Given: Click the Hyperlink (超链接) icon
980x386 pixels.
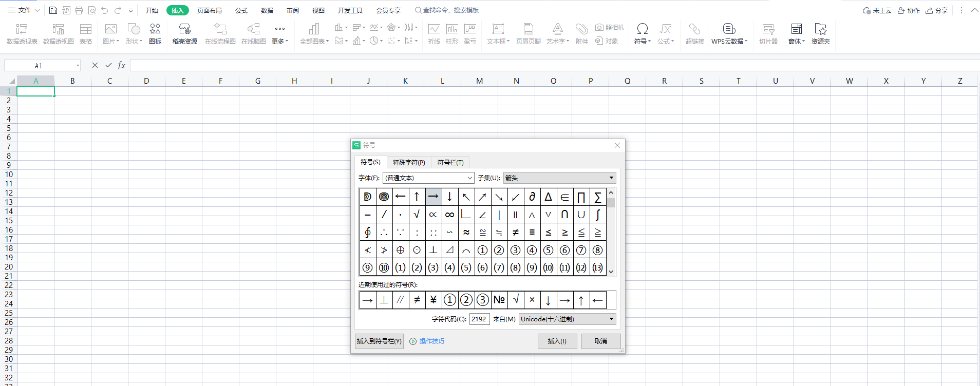Looking at the screenshot, I should [694, 34].
